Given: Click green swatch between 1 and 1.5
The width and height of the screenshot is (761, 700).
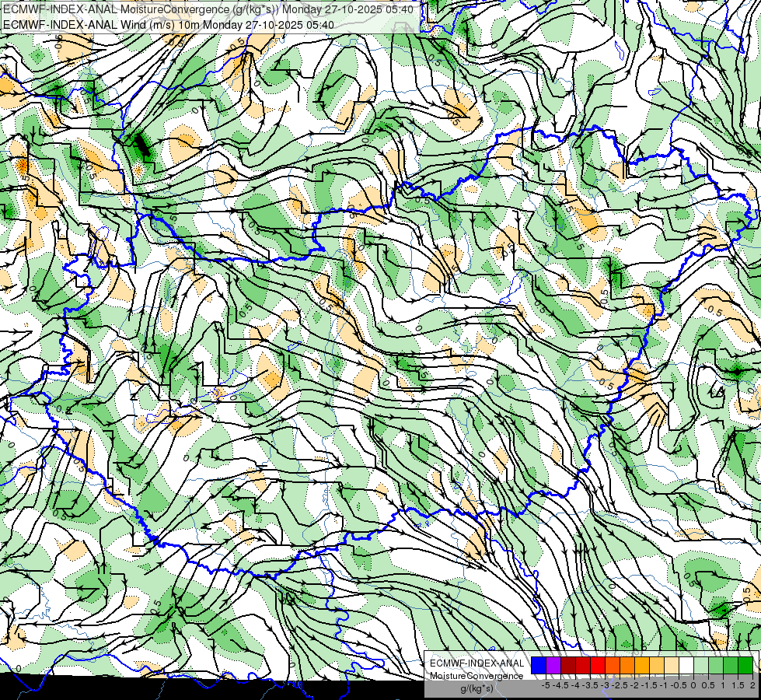Looking at the screenshot, I should (x=731, y=665).
